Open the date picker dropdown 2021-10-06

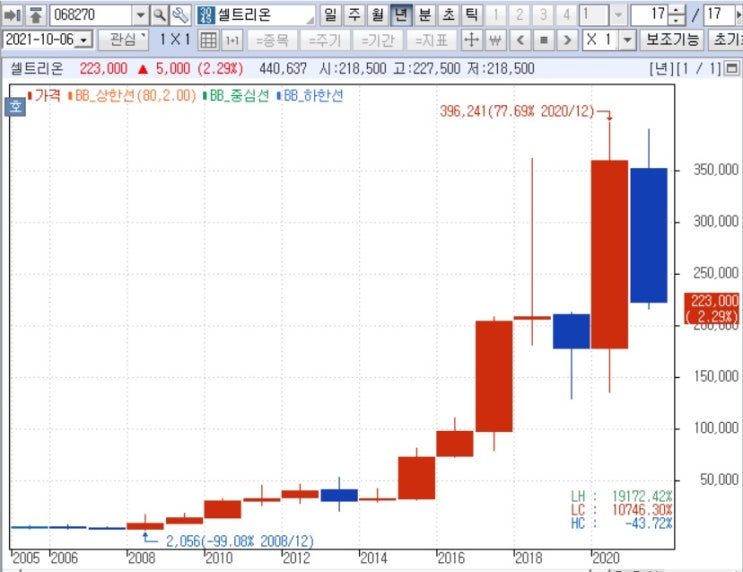click(84, 40)
